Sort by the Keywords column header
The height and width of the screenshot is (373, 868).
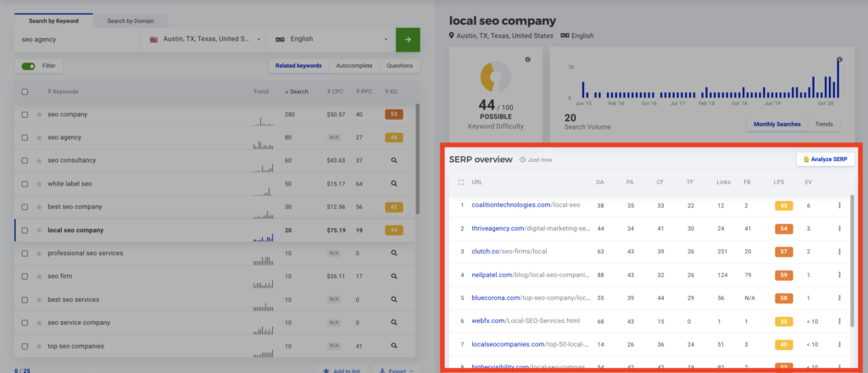click(x=63, y=92)
